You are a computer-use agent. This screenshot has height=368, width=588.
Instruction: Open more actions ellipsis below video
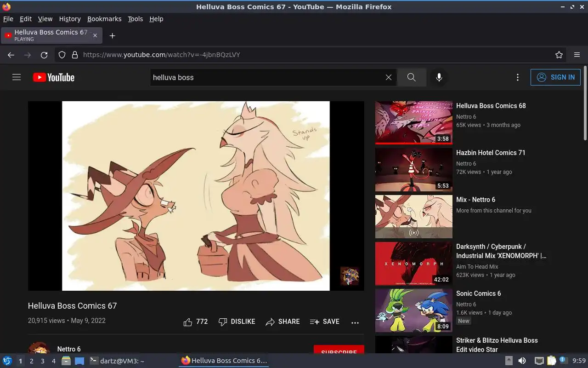point(355,322)
